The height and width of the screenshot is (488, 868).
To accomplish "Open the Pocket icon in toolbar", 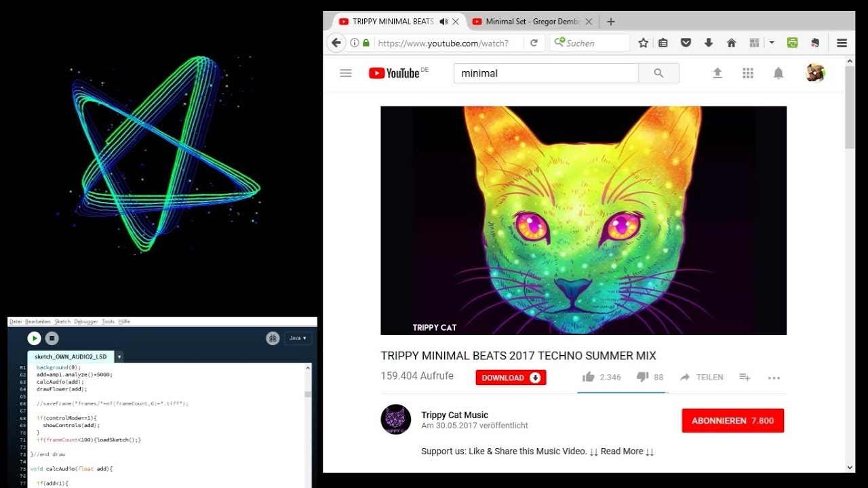I will pyautogui.click(x=686, y=43).
